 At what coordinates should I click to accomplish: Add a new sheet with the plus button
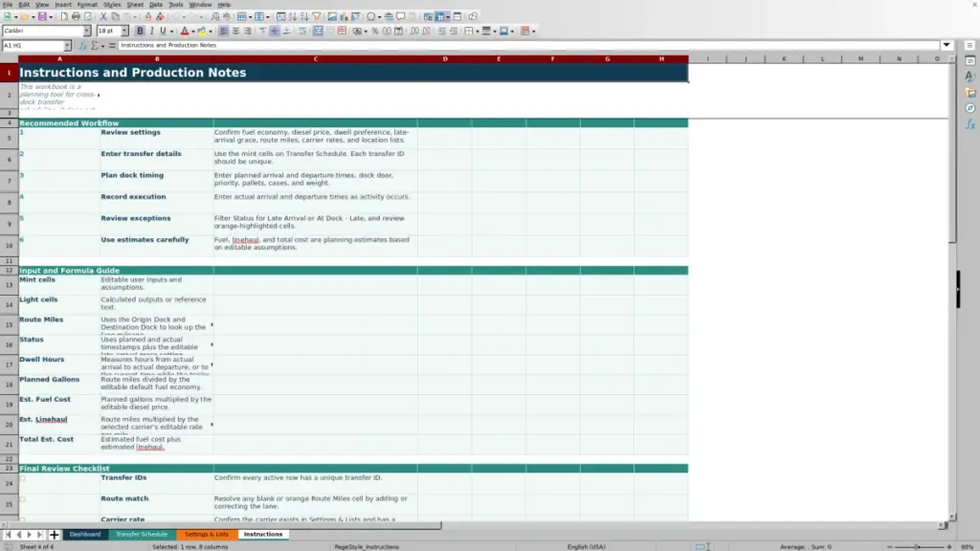click(54, 535)
